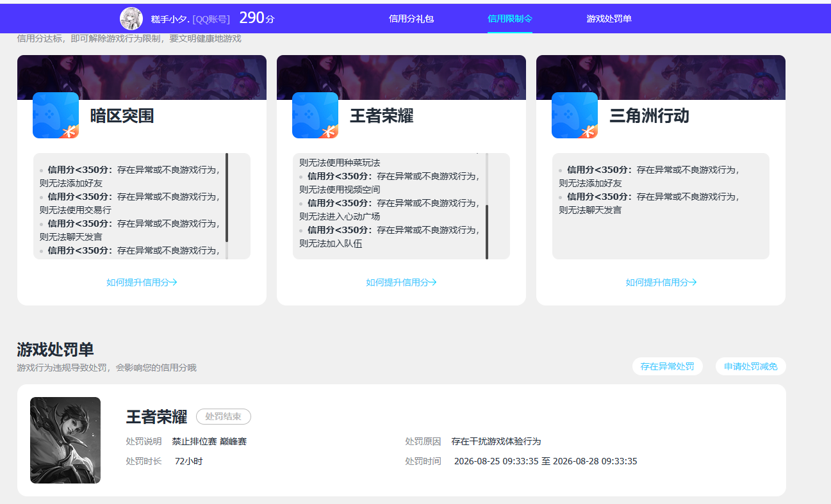Open 如何提升信用分 link under 三角洲行动
Screen dimensions: 831x504
point(661,282)
